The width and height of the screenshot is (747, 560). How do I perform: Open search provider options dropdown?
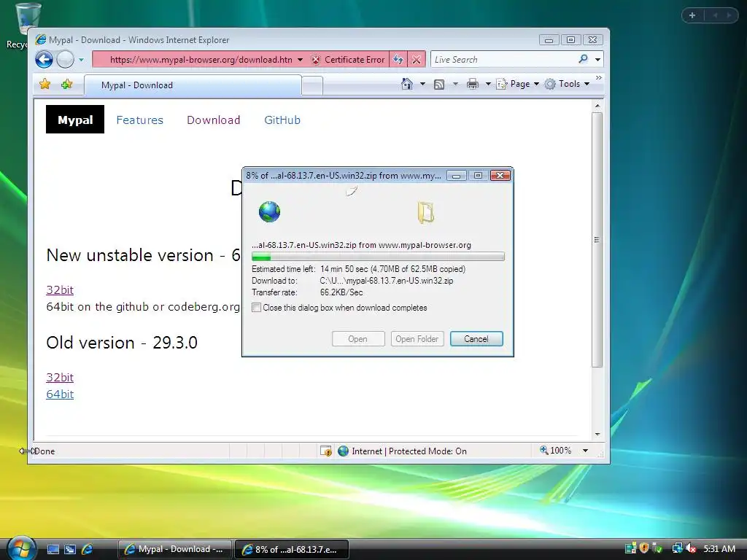pyautogui.click(x=597, y=60)
